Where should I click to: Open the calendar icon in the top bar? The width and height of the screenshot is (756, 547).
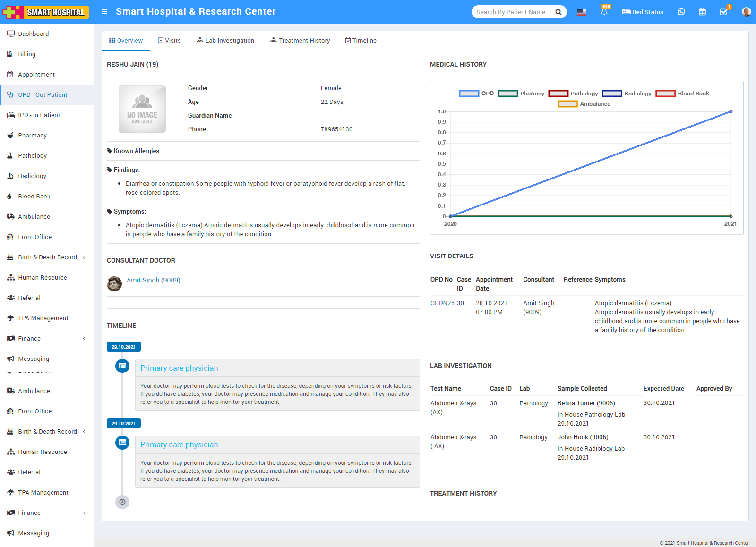702,12
